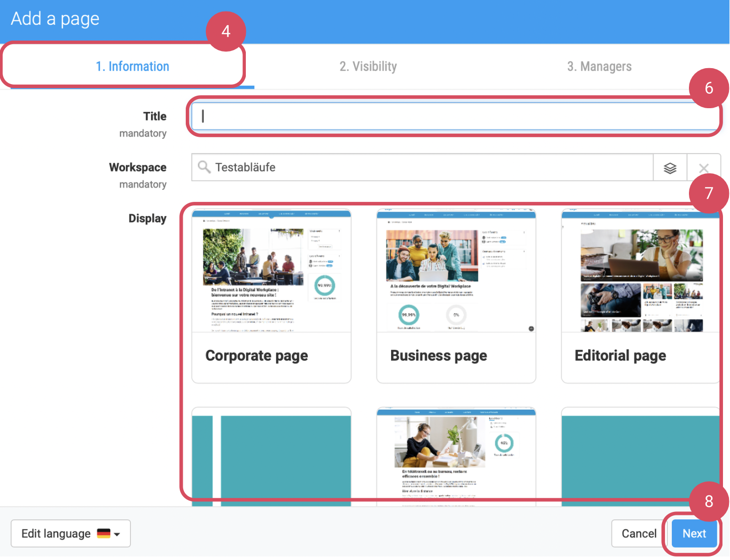Click the German flag icon

[104, 533]
